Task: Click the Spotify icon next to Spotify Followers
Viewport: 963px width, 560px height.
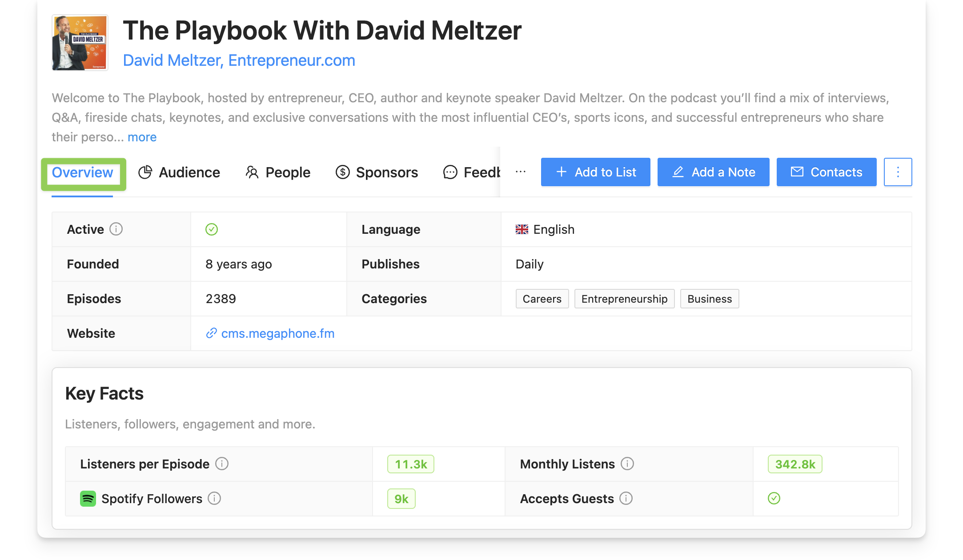Action: (x=88, y=499)
